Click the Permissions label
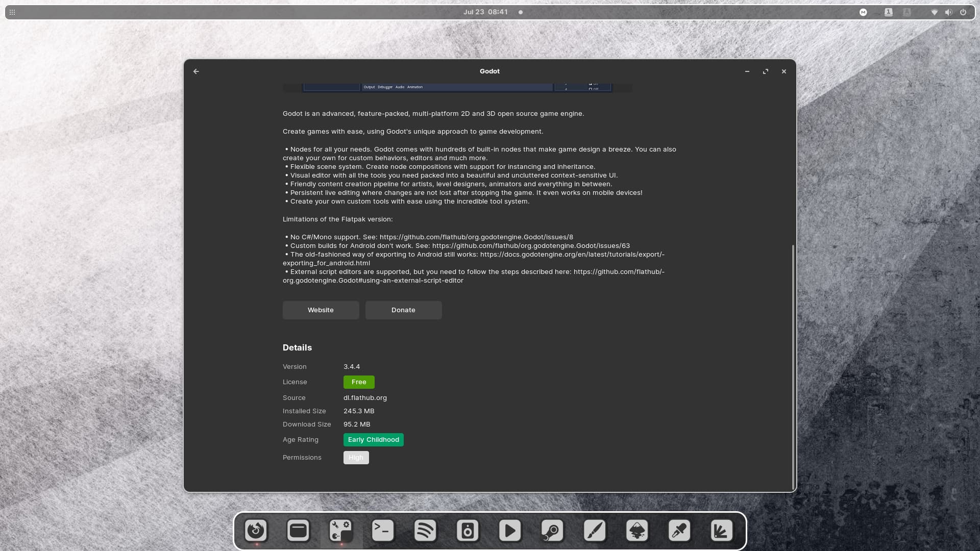 tap(302, 458)
